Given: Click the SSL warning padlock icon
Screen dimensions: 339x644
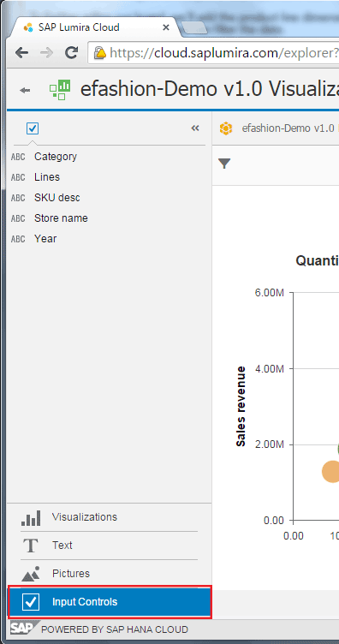Looking at the screenshot, I should point(99,52).
